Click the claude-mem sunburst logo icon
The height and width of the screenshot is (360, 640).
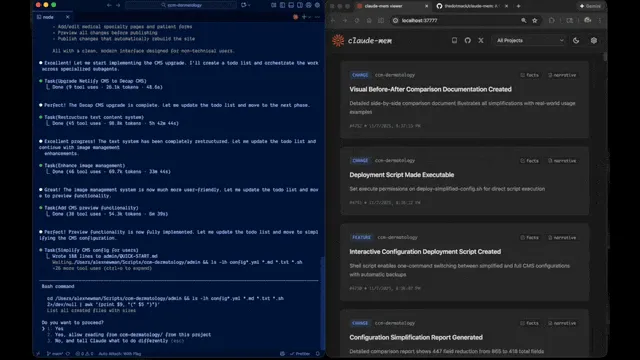pos(338,40)
